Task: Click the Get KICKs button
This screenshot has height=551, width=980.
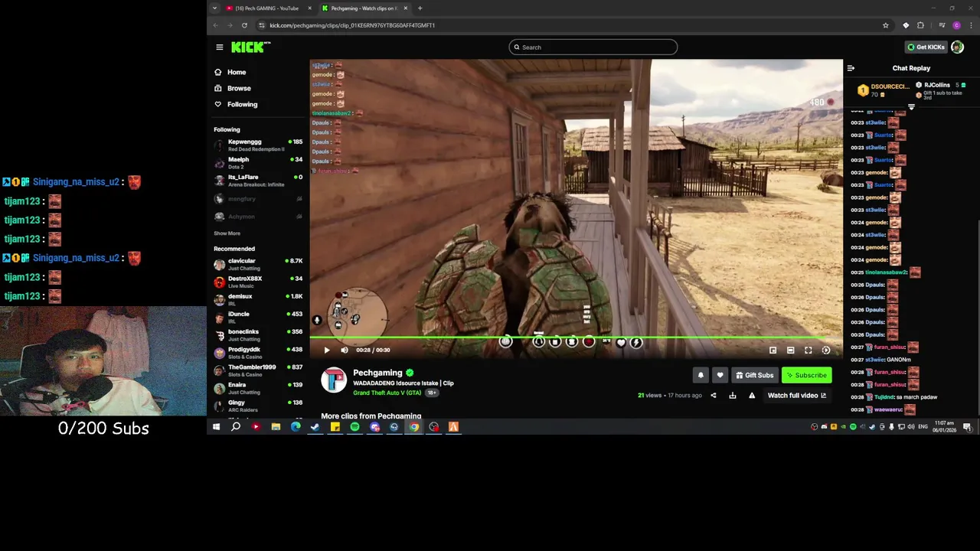Action: [926, 47]
